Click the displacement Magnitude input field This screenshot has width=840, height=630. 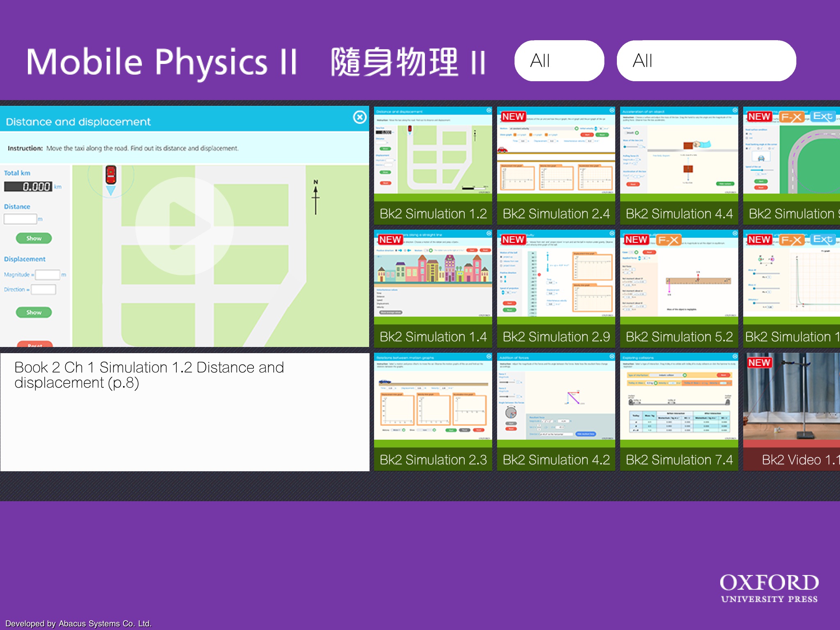click(48, 274)
